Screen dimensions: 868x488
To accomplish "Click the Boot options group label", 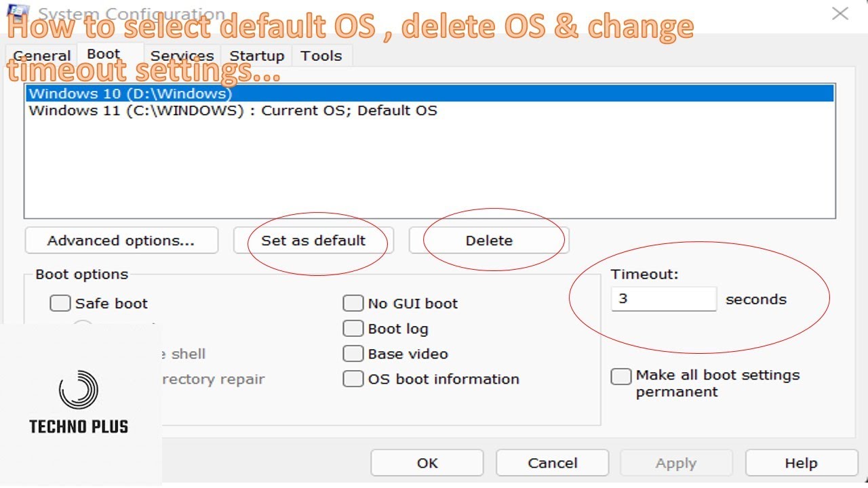I will click(81, 274).
